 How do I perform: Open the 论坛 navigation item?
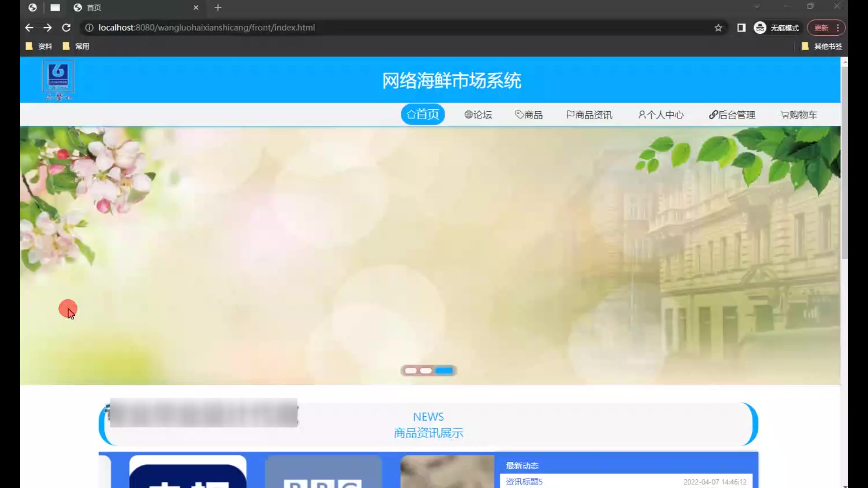478,115
